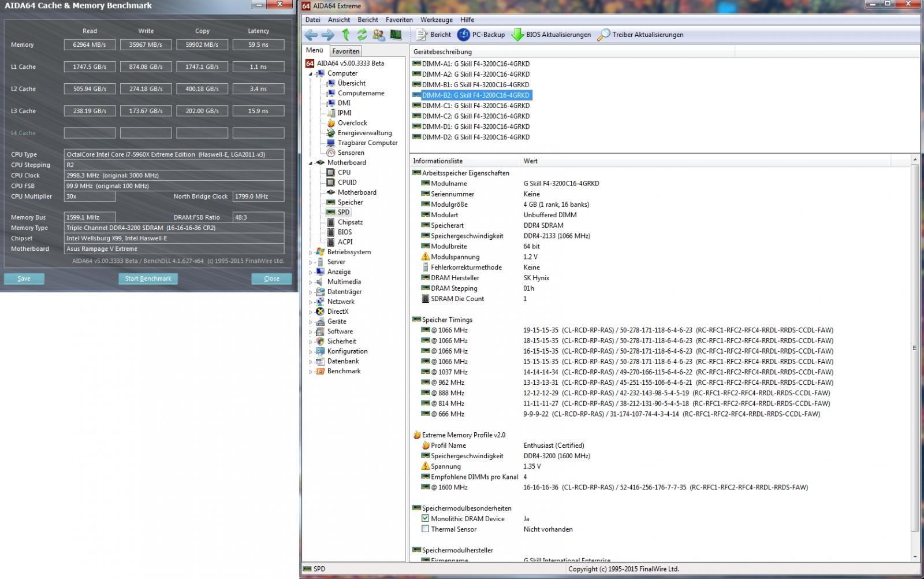Click Start Benchmark button
This screenshot has width=924, height=579.
coord(148,279)
